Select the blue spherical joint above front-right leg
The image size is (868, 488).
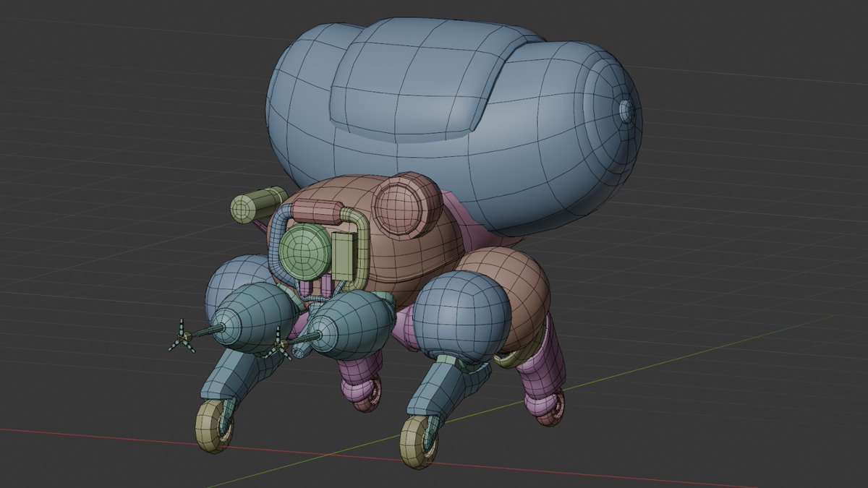tap(462, 317)
